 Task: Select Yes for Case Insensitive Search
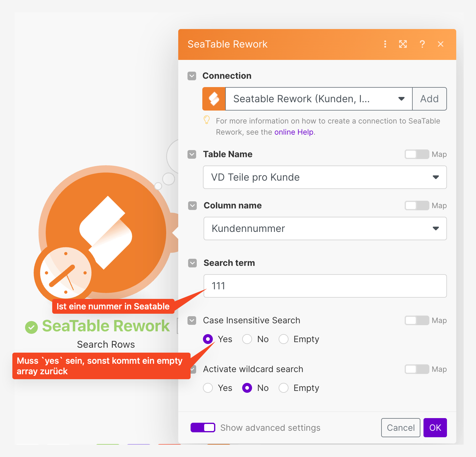pyautogui.click(x=208, y=339)
